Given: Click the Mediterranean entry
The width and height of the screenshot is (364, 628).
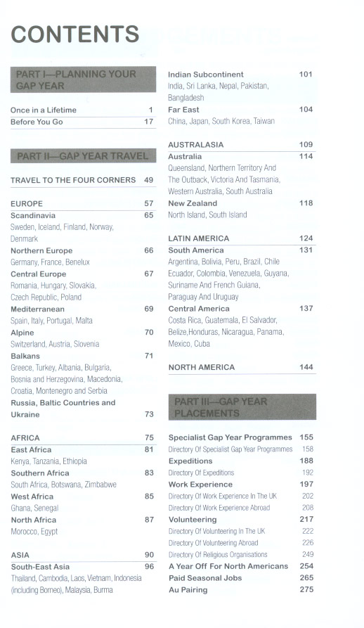Looking at the screenshot, I should point(83,309).
